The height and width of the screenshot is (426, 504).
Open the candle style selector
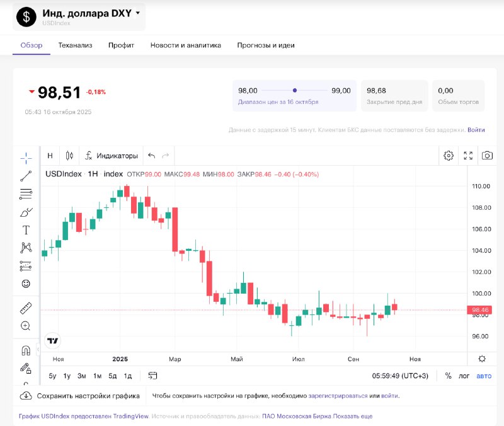69,155
